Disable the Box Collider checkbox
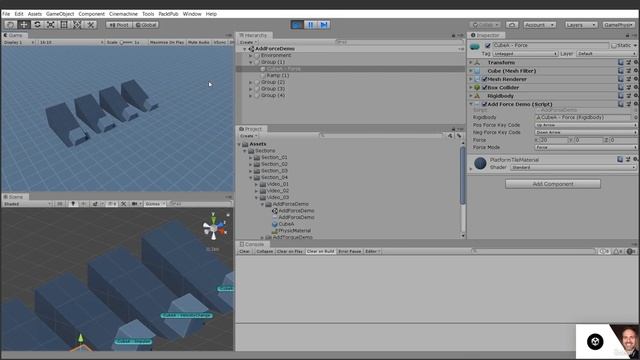This screenshot has width=640, height=360. pos(484,87)
